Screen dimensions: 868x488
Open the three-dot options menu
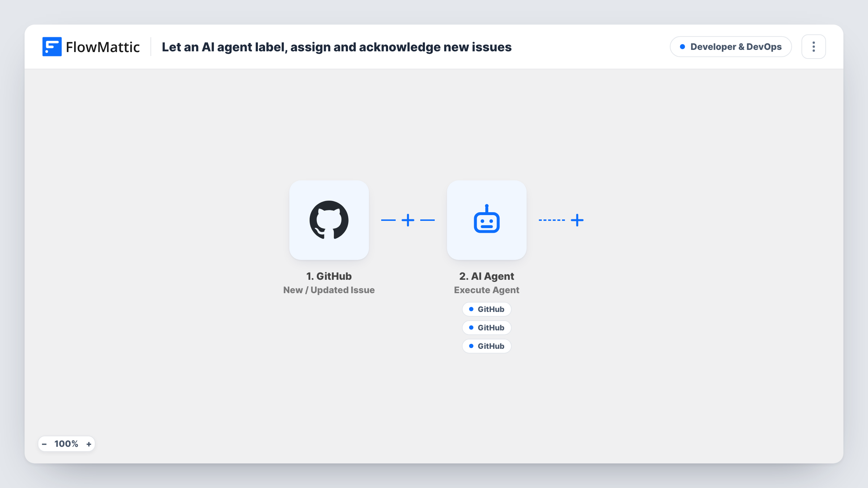[813, 47]
